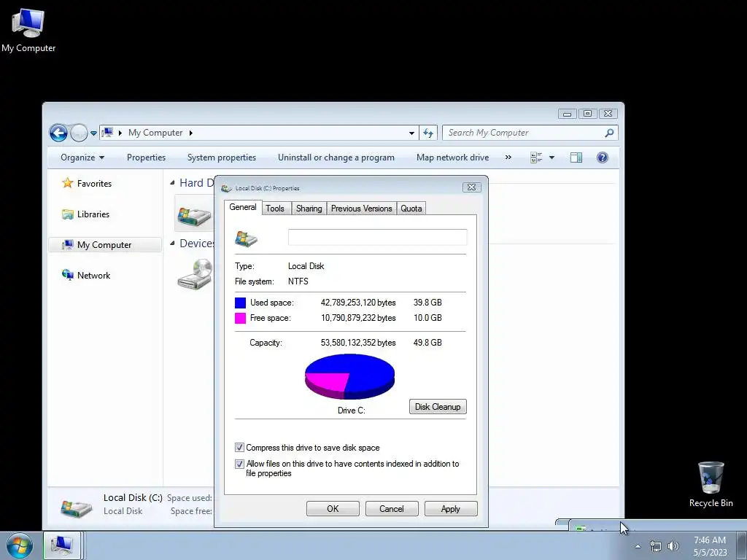Image resolution: width=747 pixels, height=560 pixels.
Task: Open the volume speaker tray icon
Action: click(x=673, y=546)
